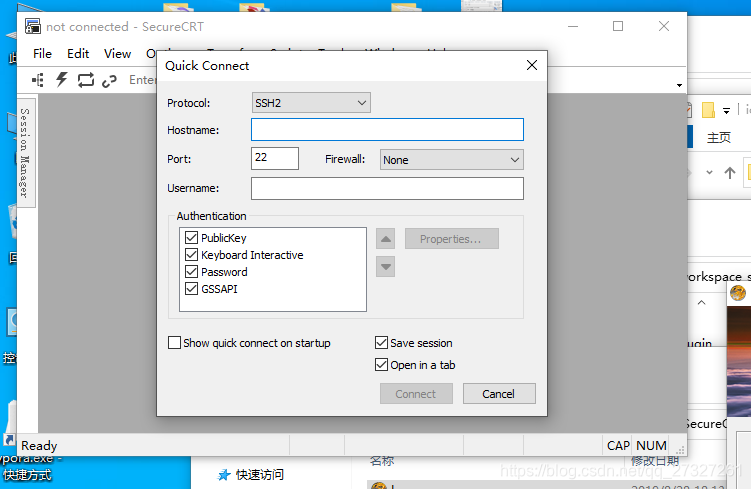The width and height of the screenshot is (751, 489).
Task: Click the CAP indicator in status bar
Action: click(x=618, y=446)
